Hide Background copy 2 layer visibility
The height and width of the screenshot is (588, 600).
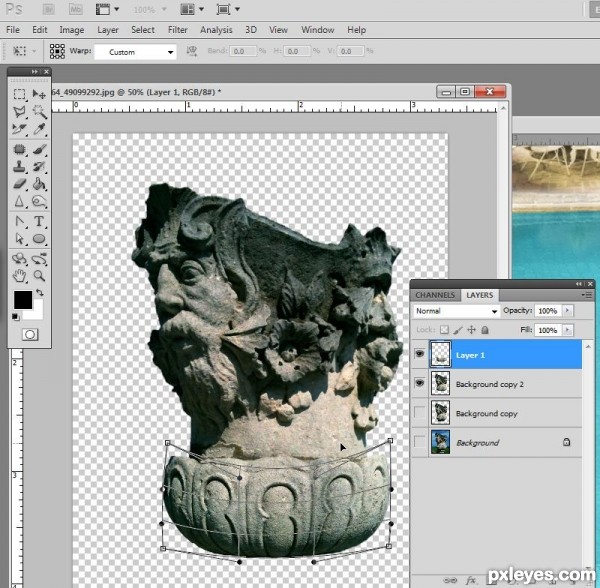[x=419, y=383]
